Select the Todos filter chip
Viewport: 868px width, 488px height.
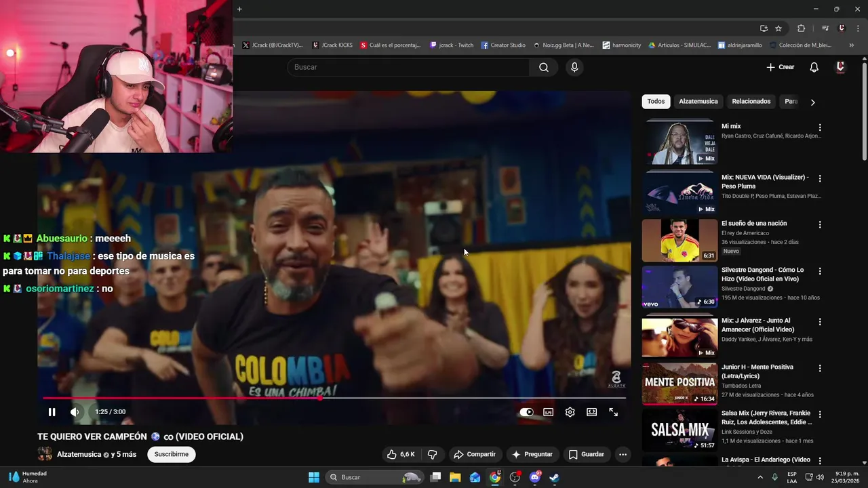pyautogui.click(x=656, y=102)
